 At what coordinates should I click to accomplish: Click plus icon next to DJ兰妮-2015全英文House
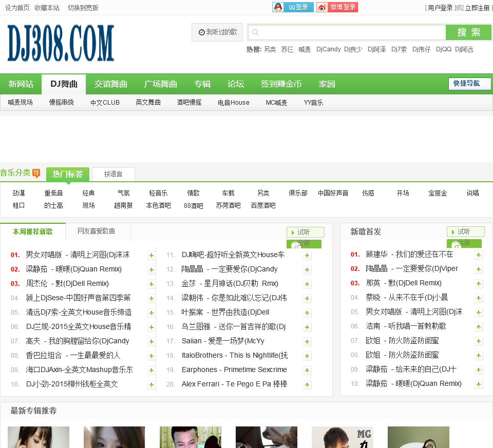pyautogui.click(x=151, y=327)
